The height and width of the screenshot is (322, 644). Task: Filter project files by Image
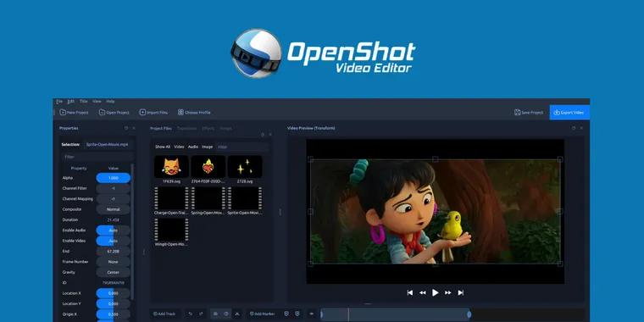tap(208, 147)
